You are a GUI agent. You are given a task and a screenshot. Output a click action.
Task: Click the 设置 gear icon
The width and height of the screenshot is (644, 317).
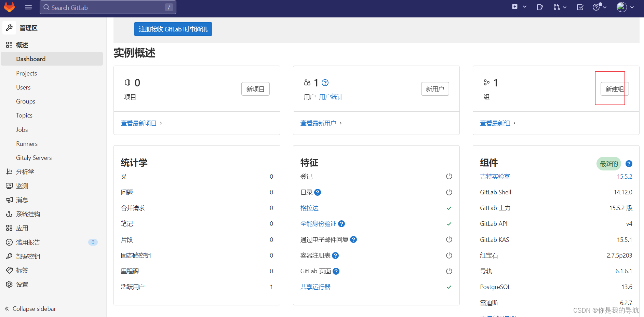pyautogui.click(x=9, y=284)
